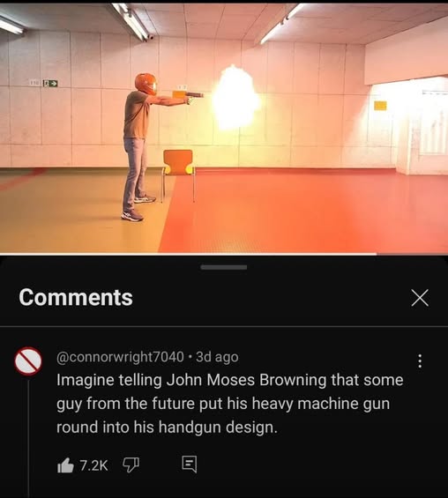Tap the green exit sign in the video
This screenshot has height=498, width=448.
tap(50, 83)
